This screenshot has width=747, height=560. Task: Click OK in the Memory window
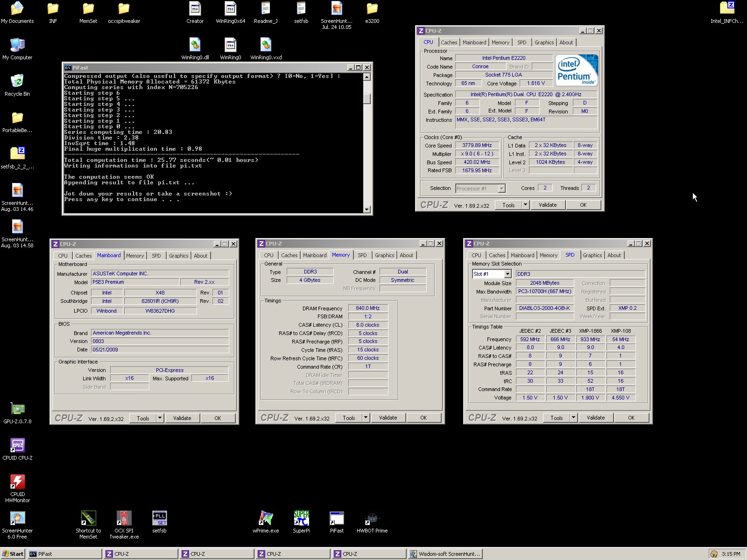point(423,418)
